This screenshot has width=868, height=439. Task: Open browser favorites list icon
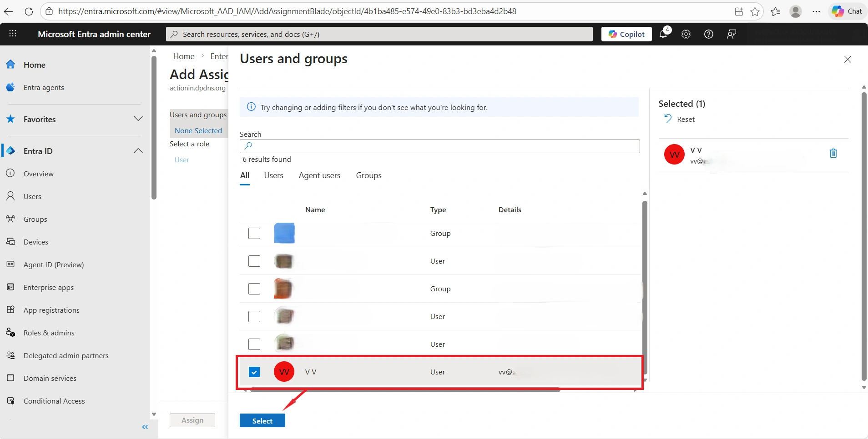tap(776, 11)
